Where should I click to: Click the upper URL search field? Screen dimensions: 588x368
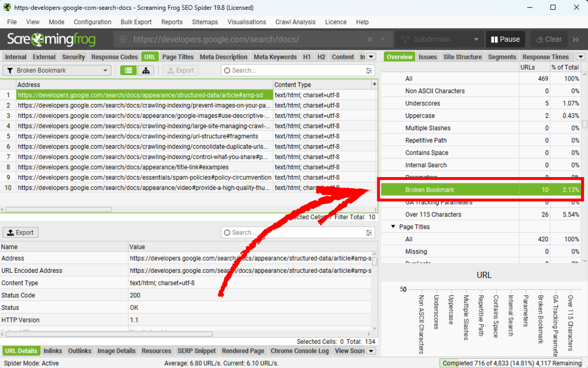coord(294,71)
